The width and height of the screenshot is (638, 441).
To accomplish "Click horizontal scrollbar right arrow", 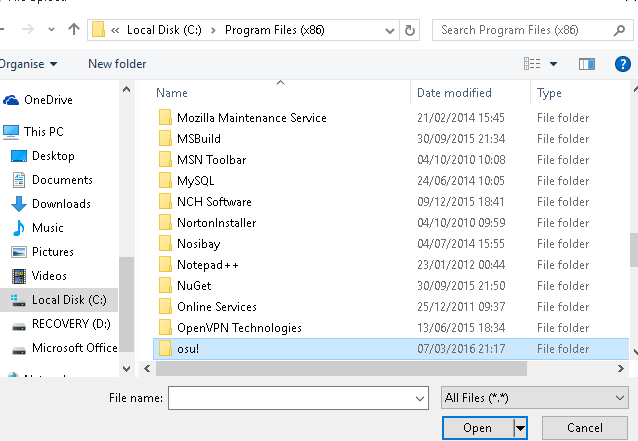I will [x=621, y=369].
